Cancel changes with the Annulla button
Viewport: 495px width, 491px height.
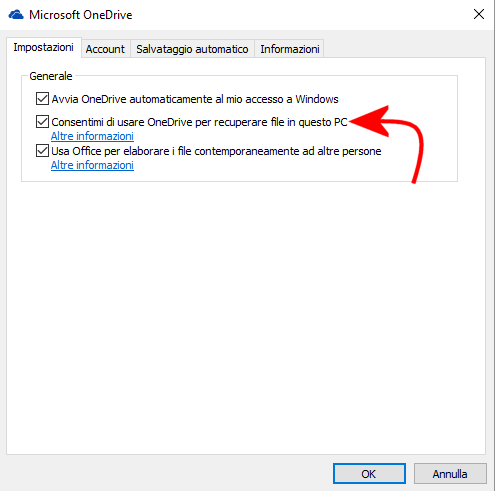pyautogui.click(x=450, y=473)
